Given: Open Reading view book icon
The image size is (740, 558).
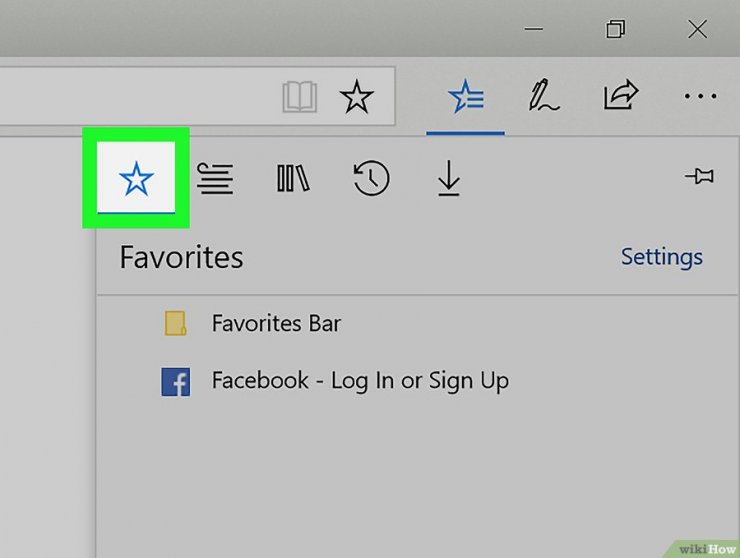Looking at the screenshot, I should (300, 97).
